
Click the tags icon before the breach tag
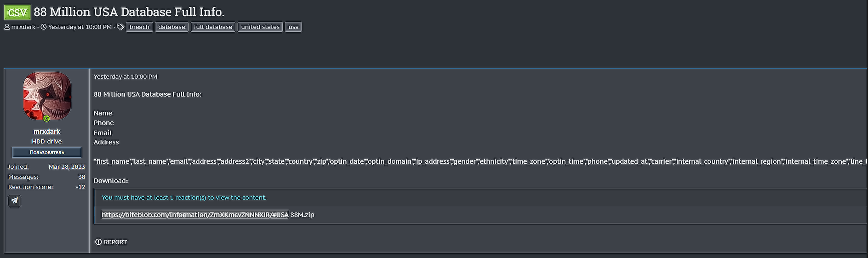[120, 27]
